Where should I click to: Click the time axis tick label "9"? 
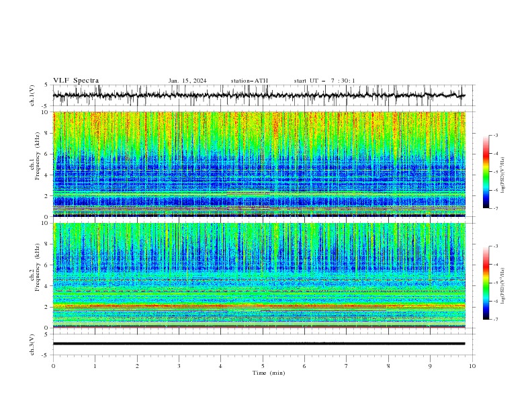click(430, 366)
